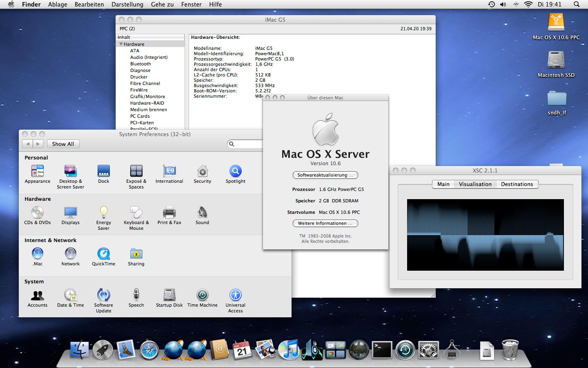Image resolution: width=588 pixels, height=368 pixels.
Task: Open iTunes from the Dock
Action: [x=289, y=350]
